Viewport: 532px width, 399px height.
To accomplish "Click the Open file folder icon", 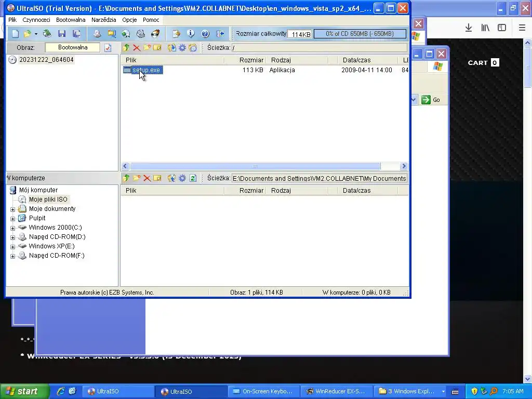I will pos(27,34).
